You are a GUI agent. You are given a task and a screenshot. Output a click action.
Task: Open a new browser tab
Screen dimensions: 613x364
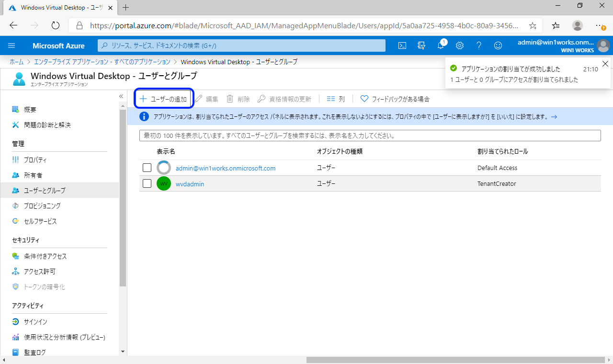click(126, 8)
